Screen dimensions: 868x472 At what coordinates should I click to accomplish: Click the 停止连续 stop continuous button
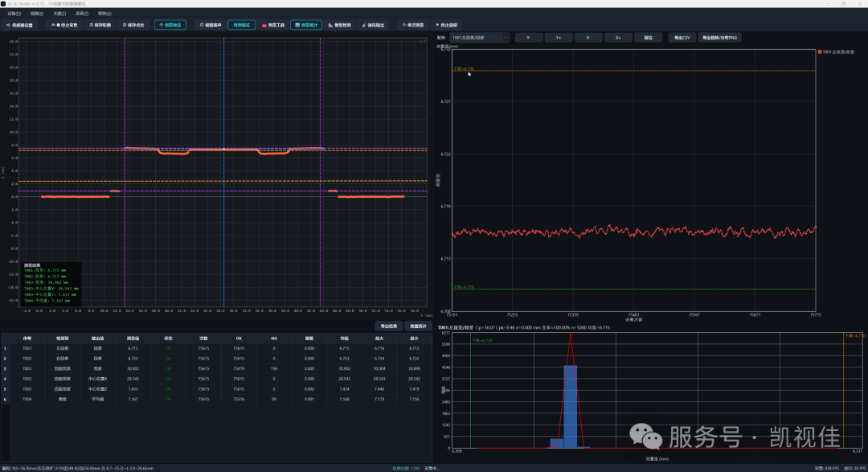[x=446, y=25]
